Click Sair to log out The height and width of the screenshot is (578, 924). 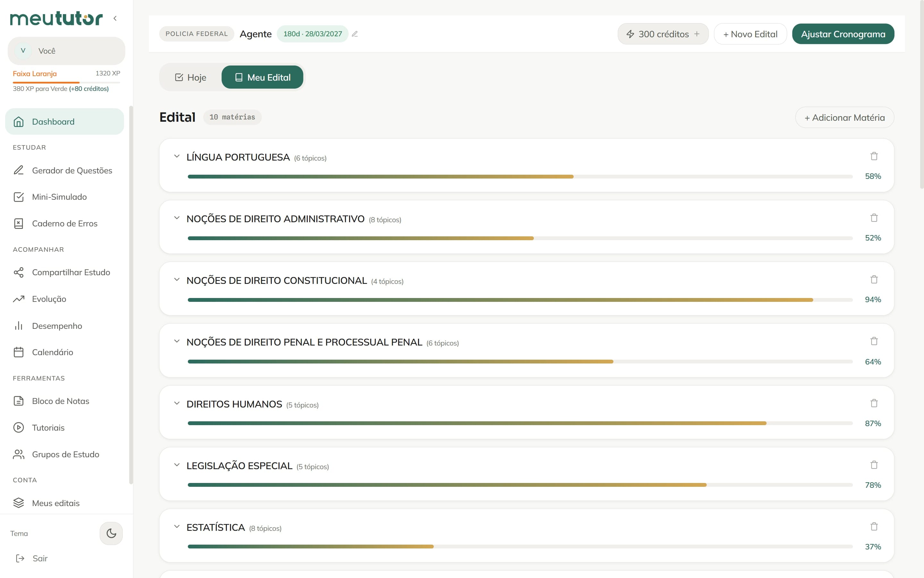coord(32,558)
